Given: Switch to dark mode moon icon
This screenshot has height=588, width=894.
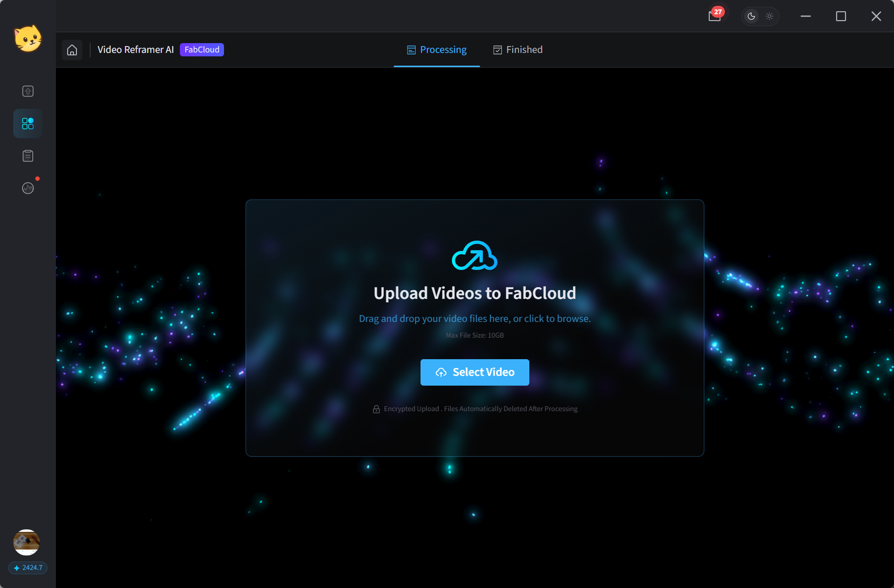Looking at the screenshot, I should tap(751, 16).
